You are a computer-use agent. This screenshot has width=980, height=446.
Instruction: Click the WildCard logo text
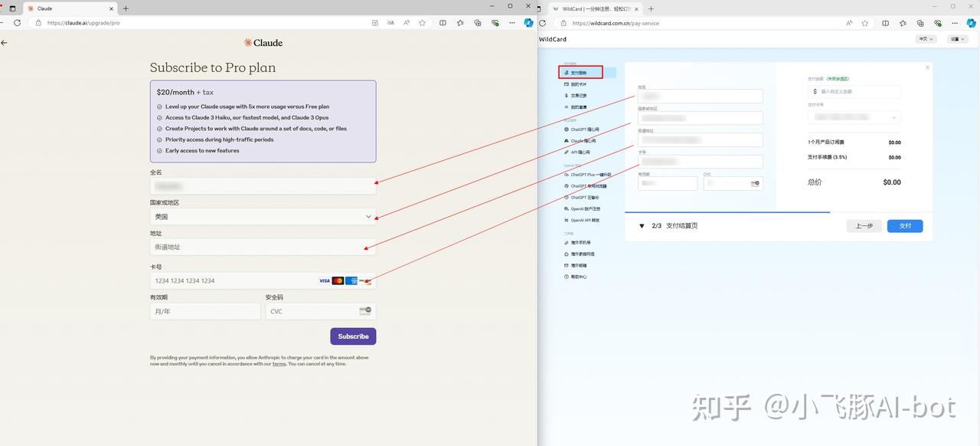point(553,39)
